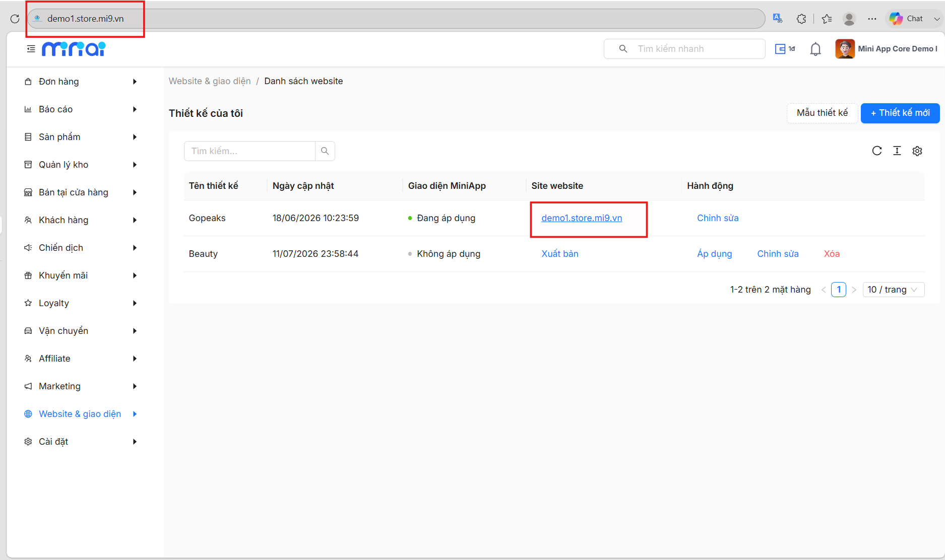Click the Affiliate person icon
Viewport: 945px width, 560px height.
coord(28,359)
